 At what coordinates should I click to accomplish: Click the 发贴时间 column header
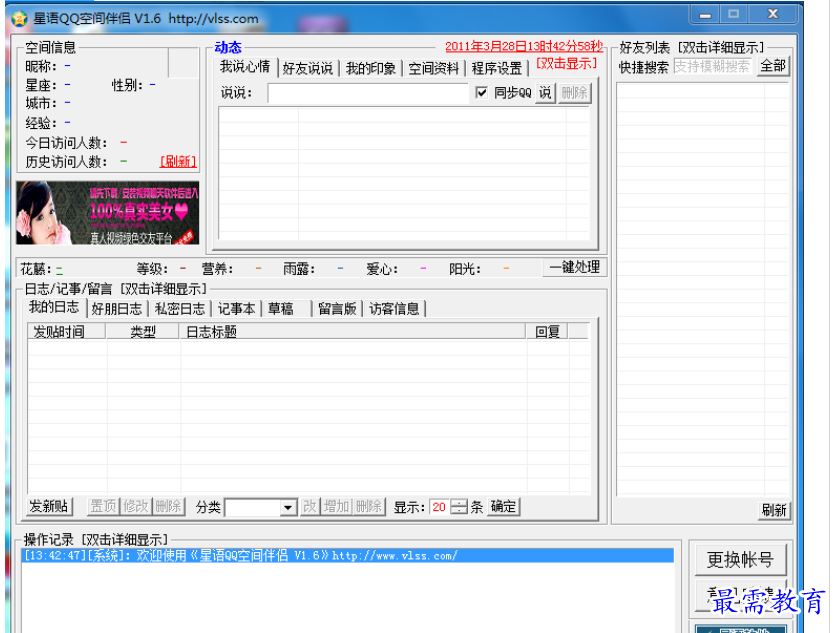tap(68, 332)
